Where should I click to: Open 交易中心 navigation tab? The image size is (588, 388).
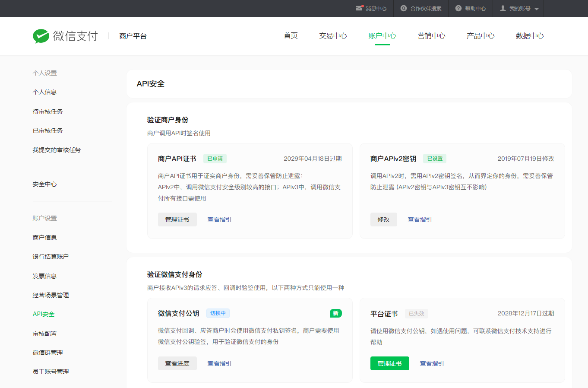point(333,35)
